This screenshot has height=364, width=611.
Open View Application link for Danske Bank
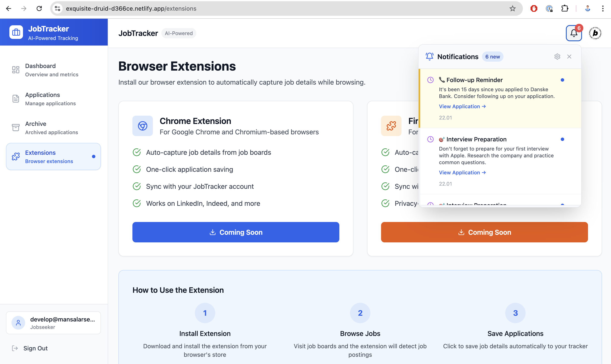pos(462,107)
